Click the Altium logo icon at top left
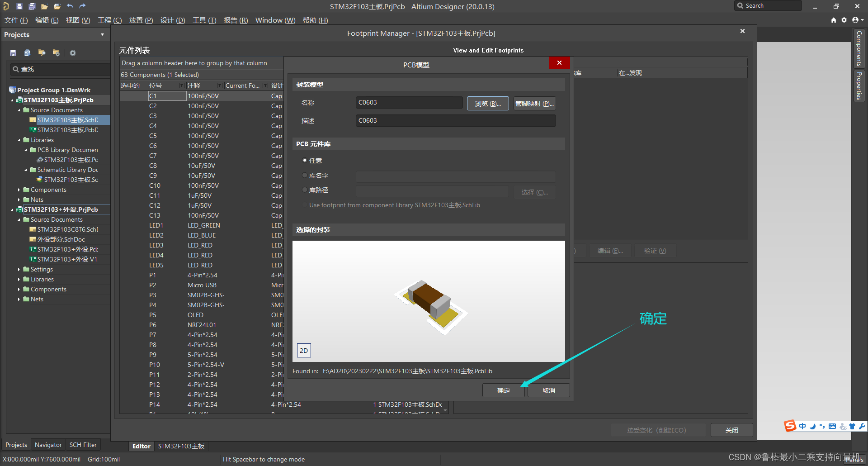 pos(6,6)
